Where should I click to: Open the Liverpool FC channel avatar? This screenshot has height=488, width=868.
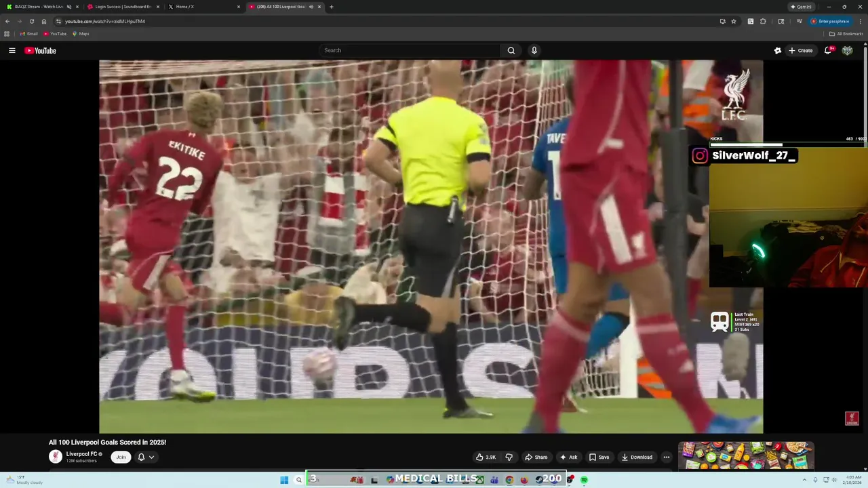click(x=56, y=457)
